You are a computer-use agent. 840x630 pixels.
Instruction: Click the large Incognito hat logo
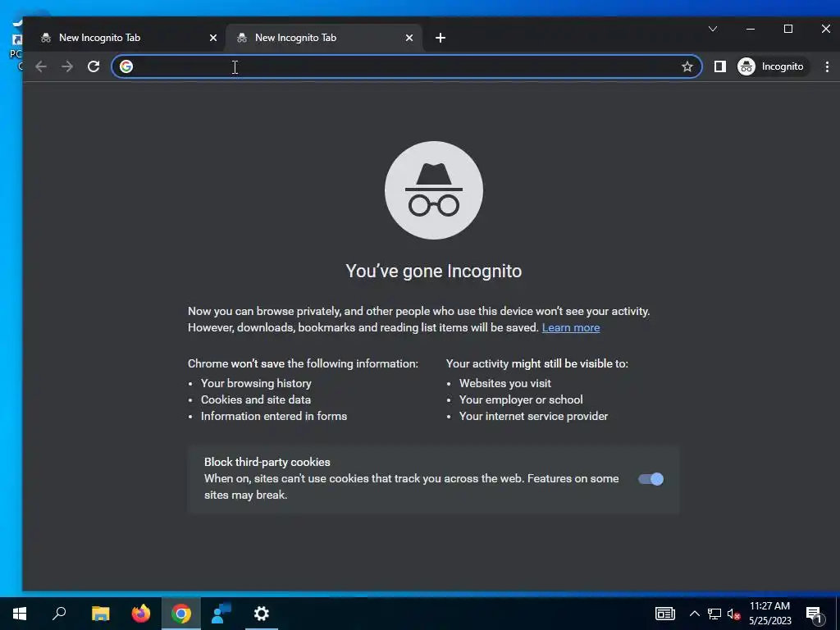click(x=433, y=190)
